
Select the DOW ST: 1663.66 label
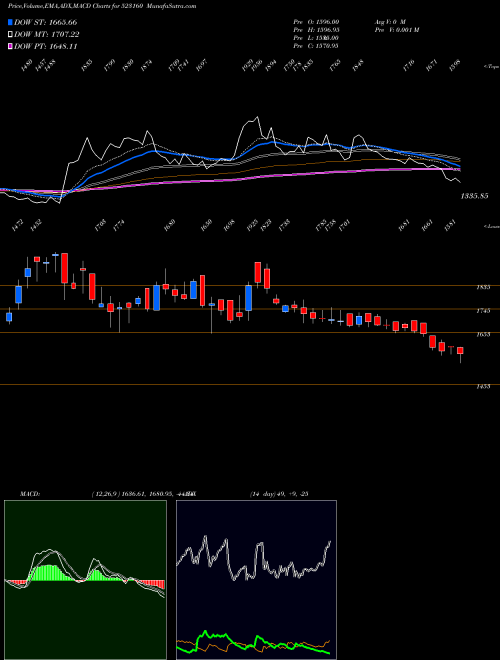[45, 22]
